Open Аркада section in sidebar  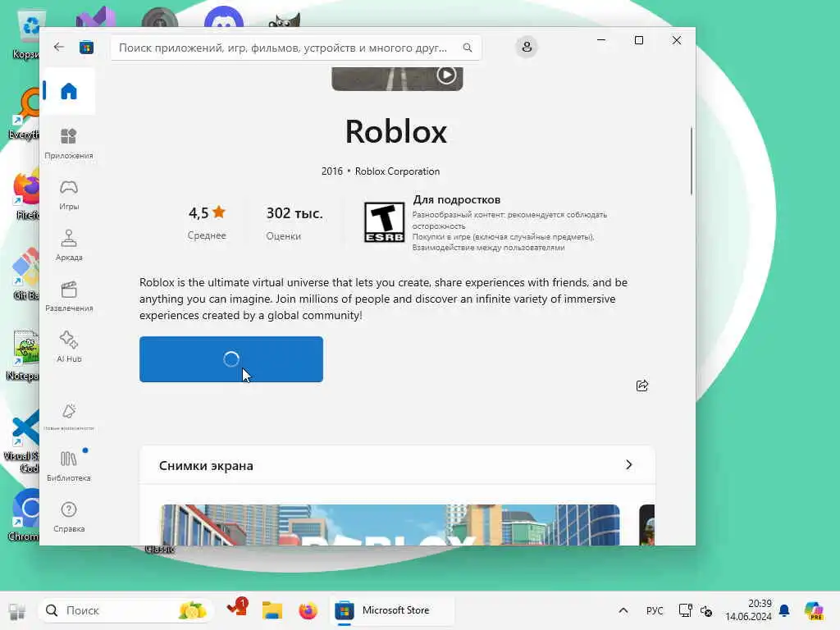[x=69, y=245]
